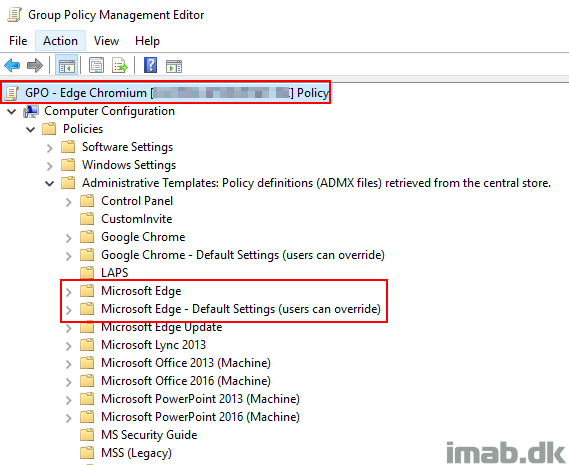Expand the Microsoft Edge Update chevron
Image resolution: width=569 pixels, height=465 pixels.
click(69, 328)
